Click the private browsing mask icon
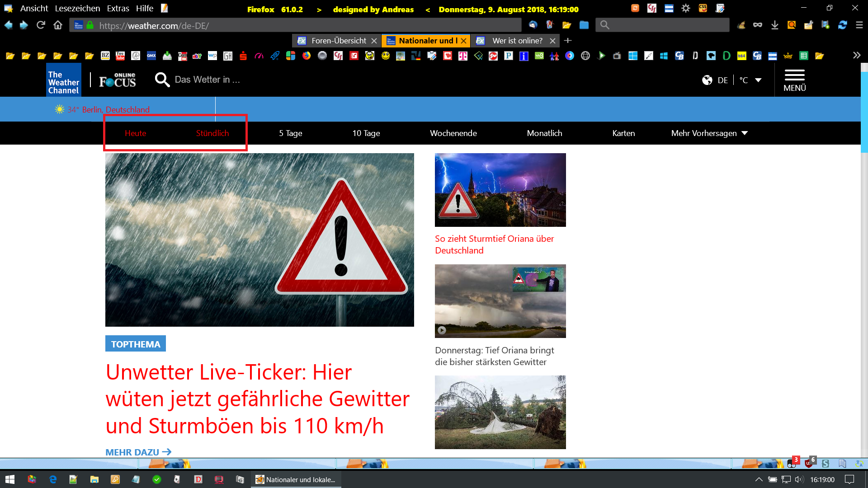 tap(758, 25)
